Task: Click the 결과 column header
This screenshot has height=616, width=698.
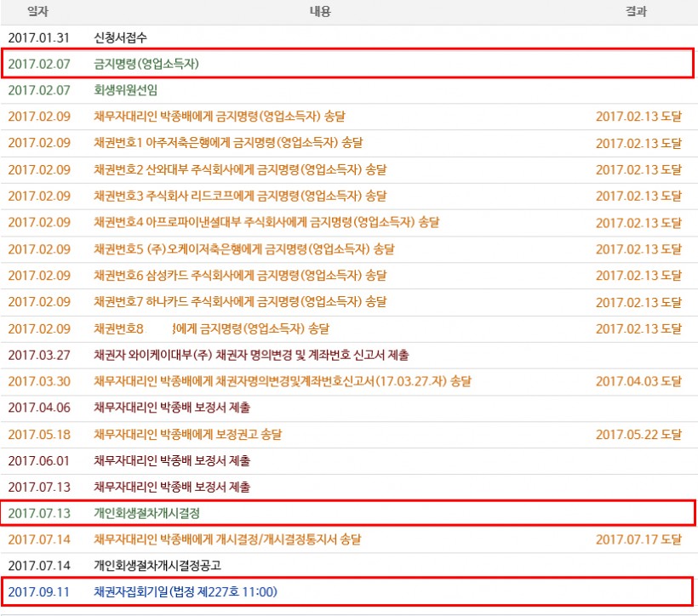Action: [x=636, y=11]
